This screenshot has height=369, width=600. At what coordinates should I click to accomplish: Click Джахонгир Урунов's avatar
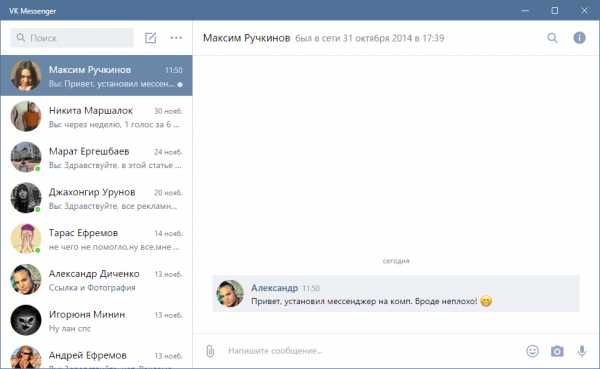click(x=26, y=198)
